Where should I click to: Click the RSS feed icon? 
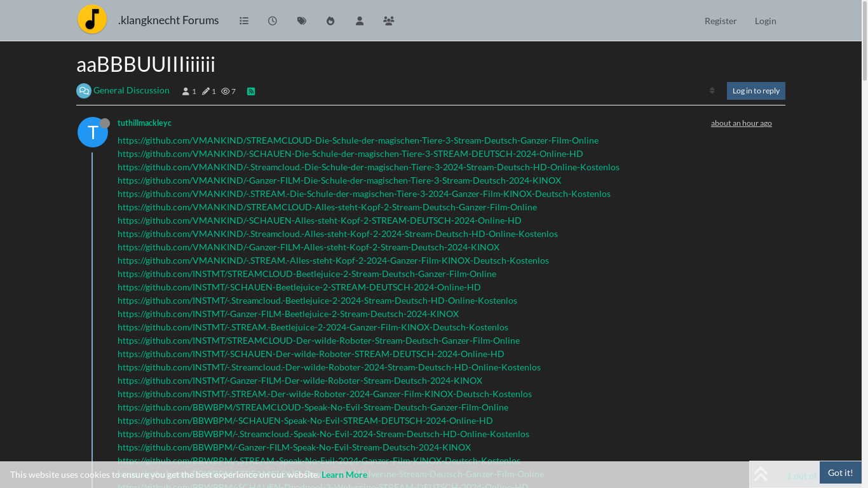(251, 91)
